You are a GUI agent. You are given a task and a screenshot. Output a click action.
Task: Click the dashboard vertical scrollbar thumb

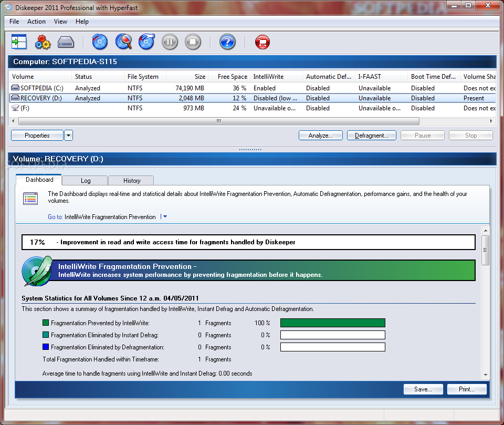(x=485, y=250)
